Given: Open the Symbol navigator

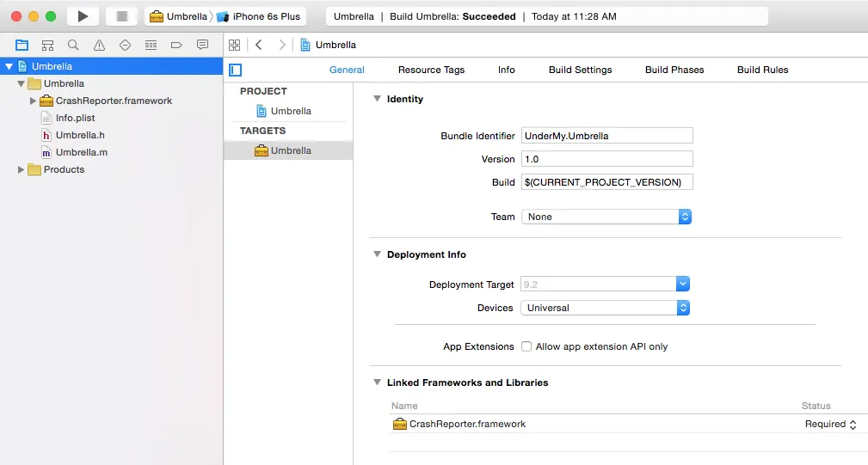Looking at the screenshot, I should 48,45.
